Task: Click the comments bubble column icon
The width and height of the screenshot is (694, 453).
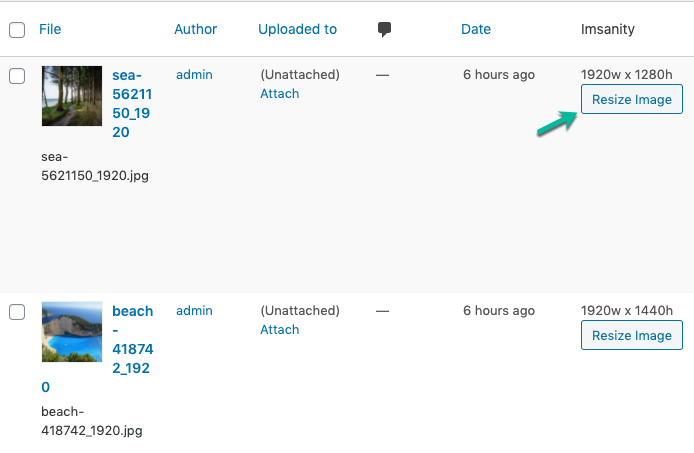Action: (x=384, y=29)
